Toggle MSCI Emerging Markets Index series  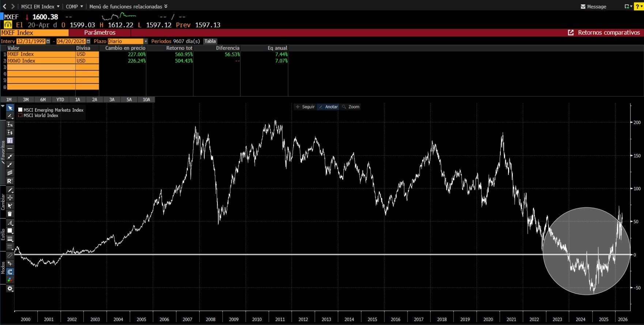tap(20, 110)
